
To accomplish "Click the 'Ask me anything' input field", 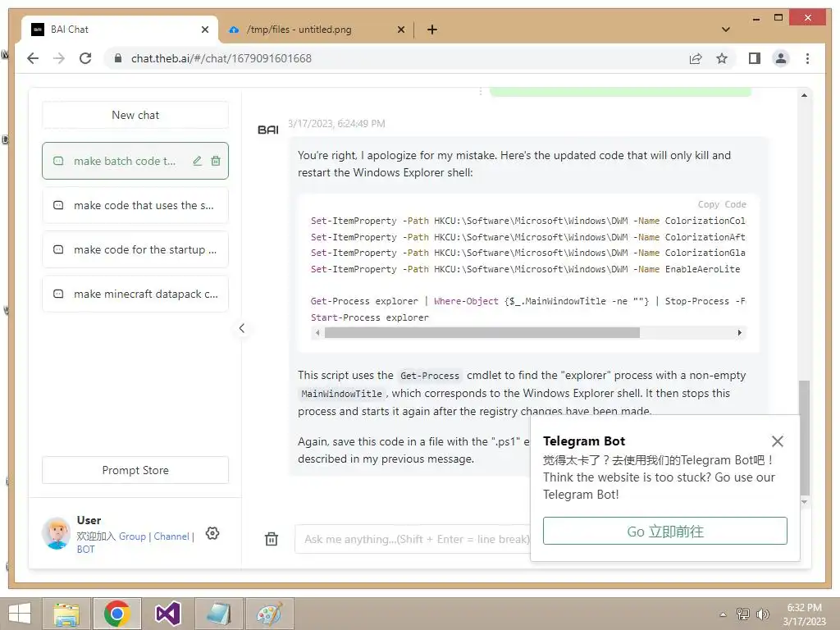I will (x=413, y=539).
